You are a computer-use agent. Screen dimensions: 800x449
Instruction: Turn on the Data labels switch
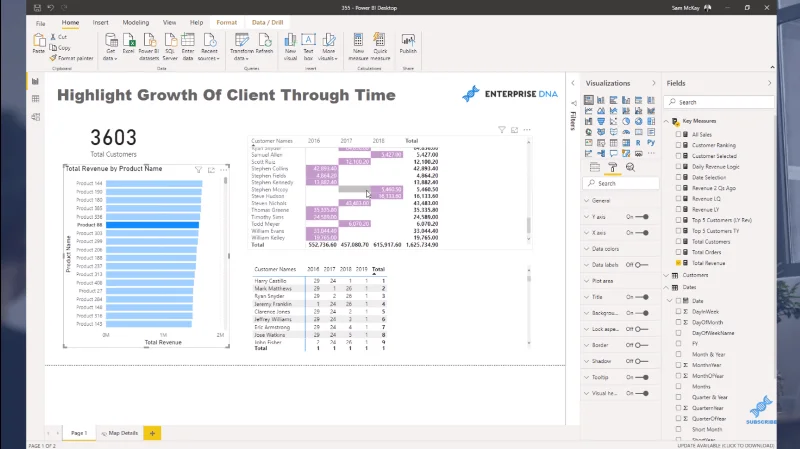[641, 265]
